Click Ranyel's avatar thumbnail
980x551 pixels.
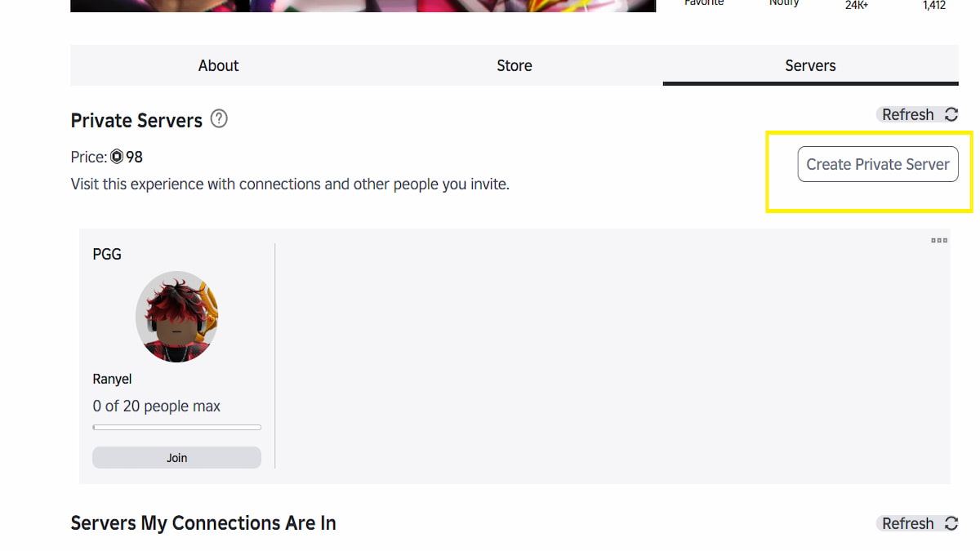(176, 317)
